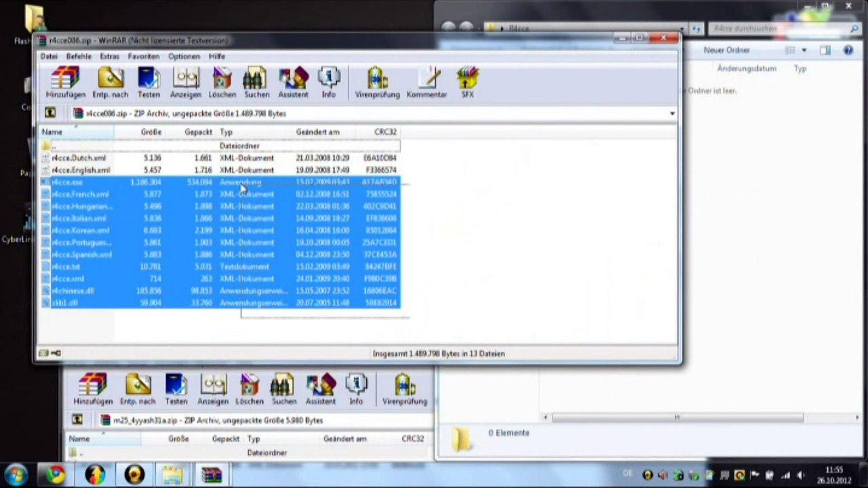Screen dimensions: 868x488
Task: Click Entp. nach in r4cce086.zip window
Action: pos(110,83)
